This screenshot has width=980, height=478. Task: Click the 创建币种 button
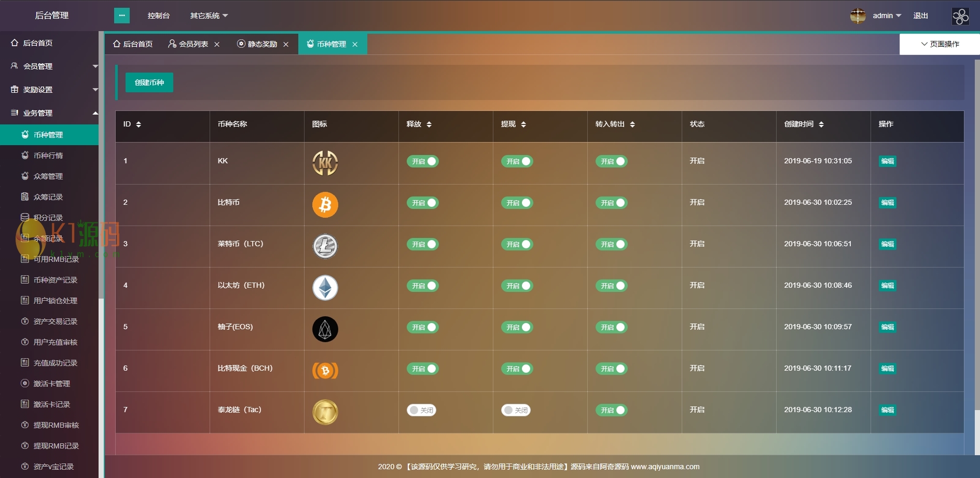[x=149, y=82]
